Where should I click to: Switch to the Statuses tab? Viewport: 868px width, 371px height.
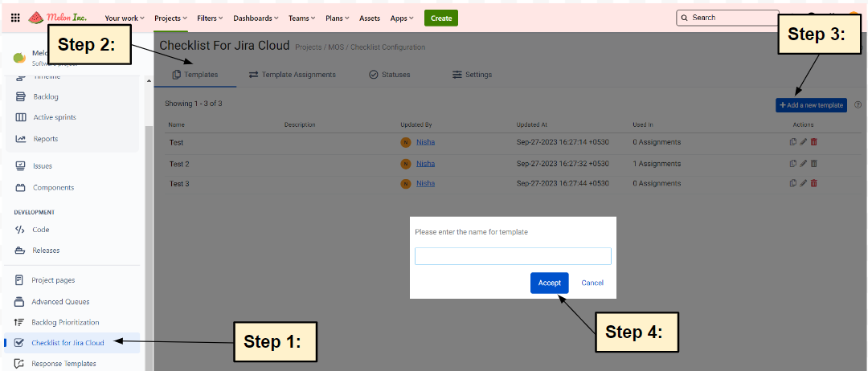coord(390,75)
